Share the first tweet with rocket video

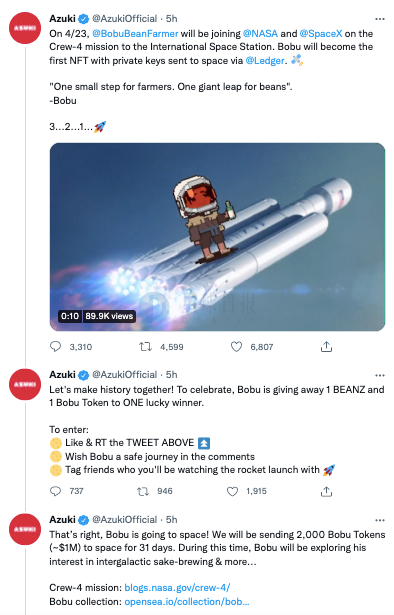tap(326, 346)
